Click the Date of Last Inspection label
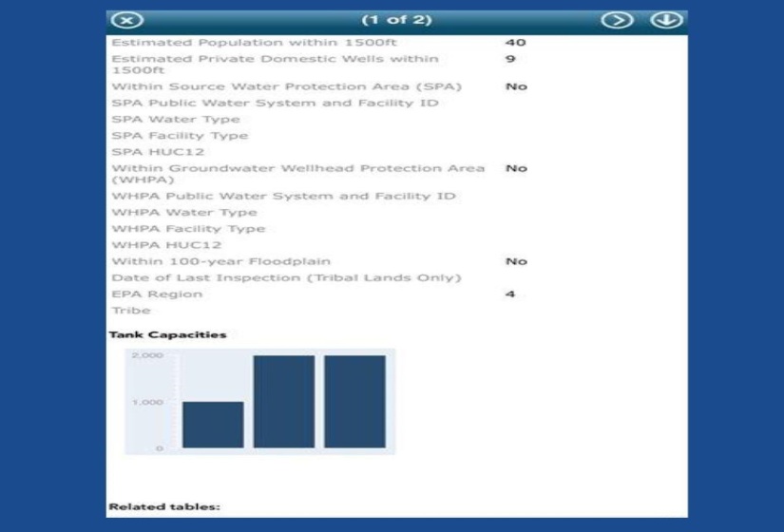This screenshot has width=784, height=532. click(286, 277)
